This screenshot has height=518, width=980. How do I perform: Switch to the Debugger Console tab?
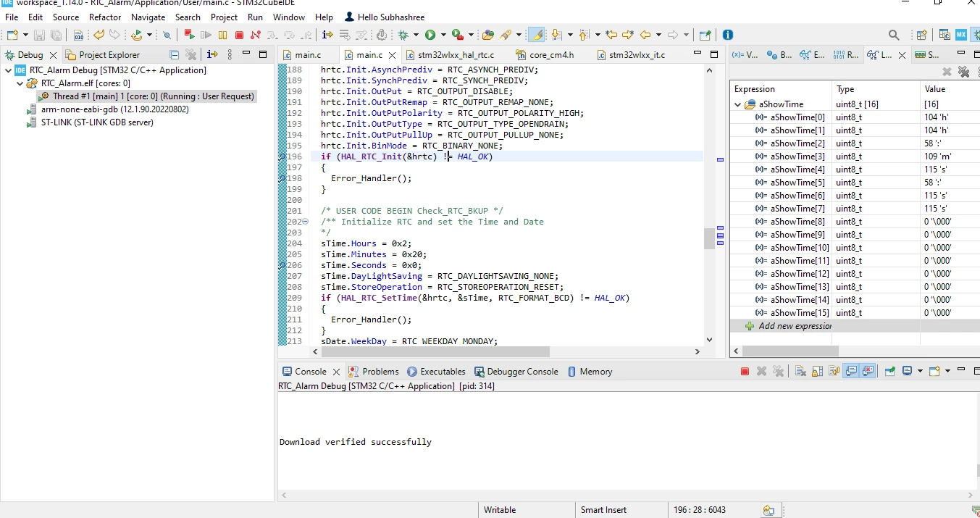[516, 371]
